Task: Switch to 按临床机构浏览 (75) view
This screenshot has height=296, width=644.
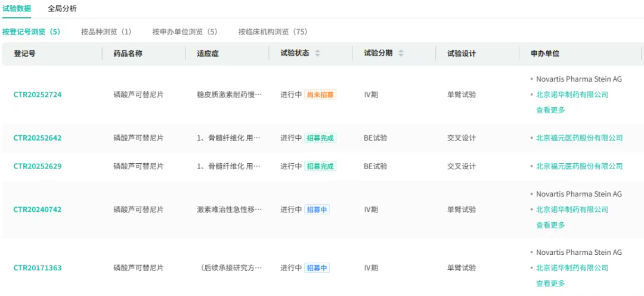Action: (273, 32)
